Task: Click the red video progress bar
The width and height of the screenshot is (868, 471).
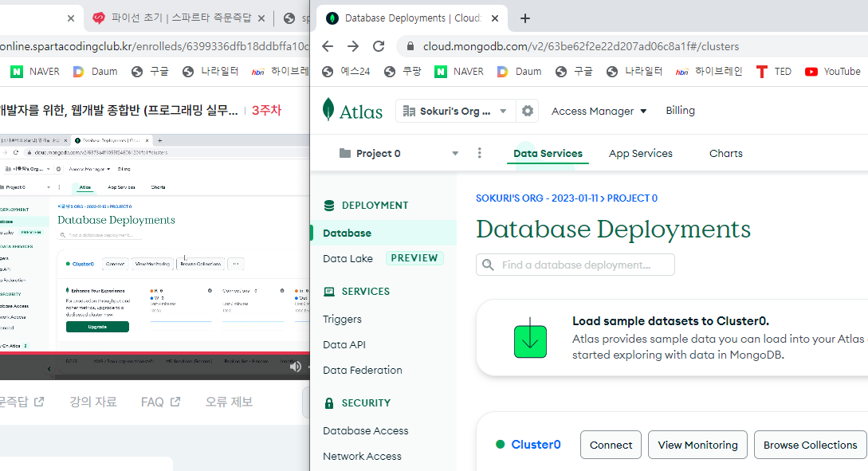Action: (155, 353)
